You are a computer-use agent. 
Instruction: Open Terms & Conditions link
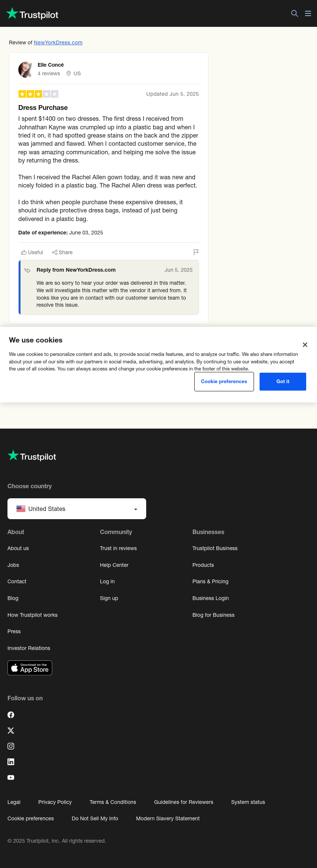(x=113, y=802)
